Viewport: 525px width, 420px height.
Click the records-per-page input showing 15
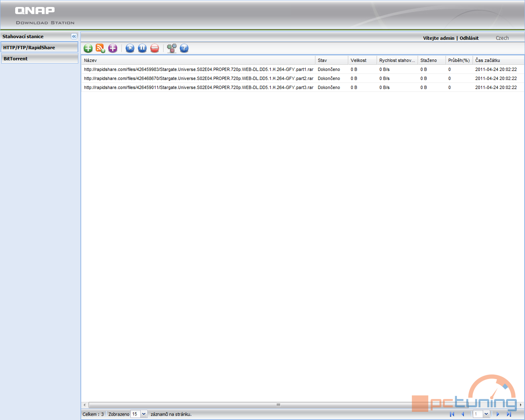click(x=135, y=414)
